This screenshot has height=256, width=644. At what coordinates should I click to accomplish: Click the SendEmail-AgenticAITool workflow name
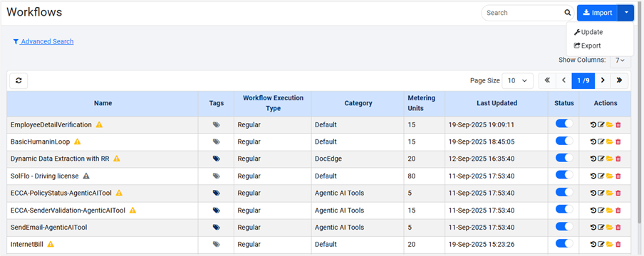click(49, 228)
